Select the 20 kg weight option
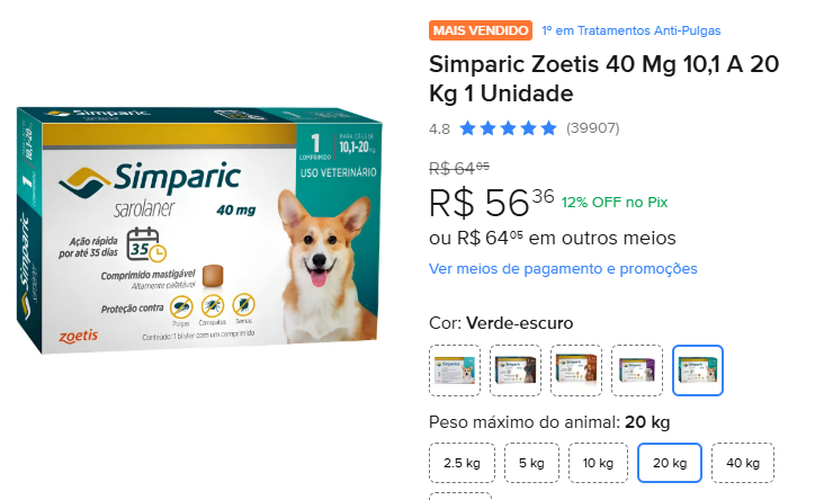The height and width of the screenshot is (500, 824). 670,463
